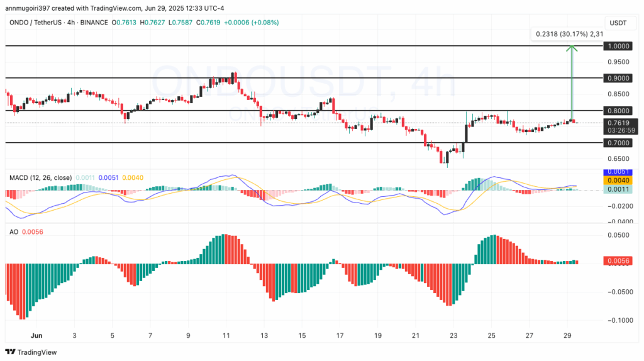Click the 0.7000 price line label
The image size is (644, 361).
pos(618,143)
